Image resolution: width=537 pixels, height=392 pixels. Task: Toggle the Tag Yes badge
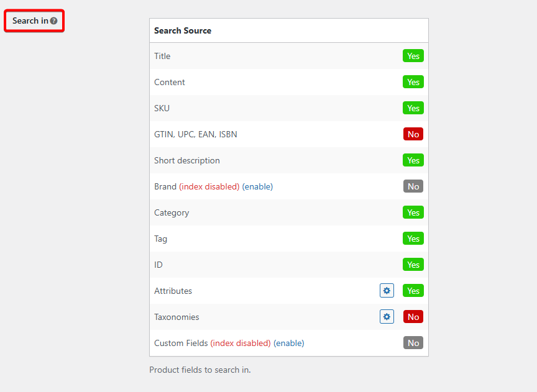(x=413, y=239)
